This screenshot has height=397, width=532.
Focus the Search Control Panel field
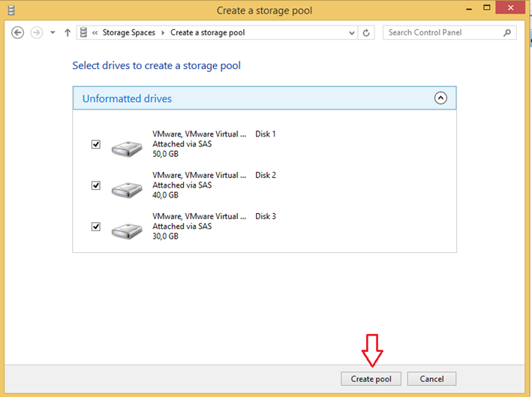443,32
